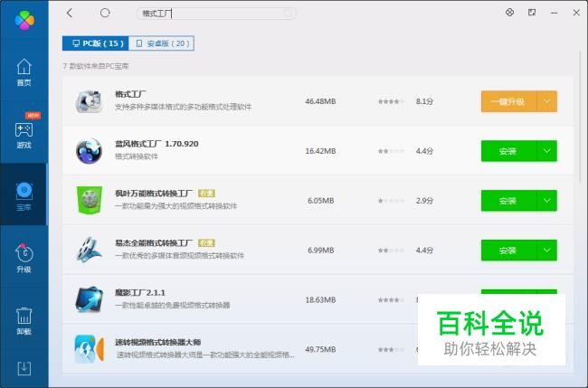Image resolution: width=588 pixels, height=388 pixels.
Task: Click the badge beside 枫叶万能格式转换工厂 title
Action: [206, 194]
